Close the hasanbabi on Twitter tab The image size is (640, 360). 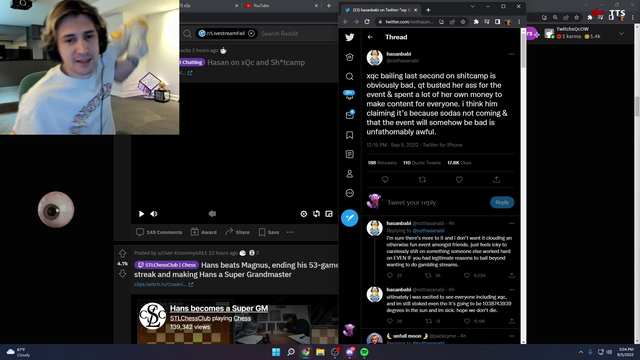tap(416, 10)
